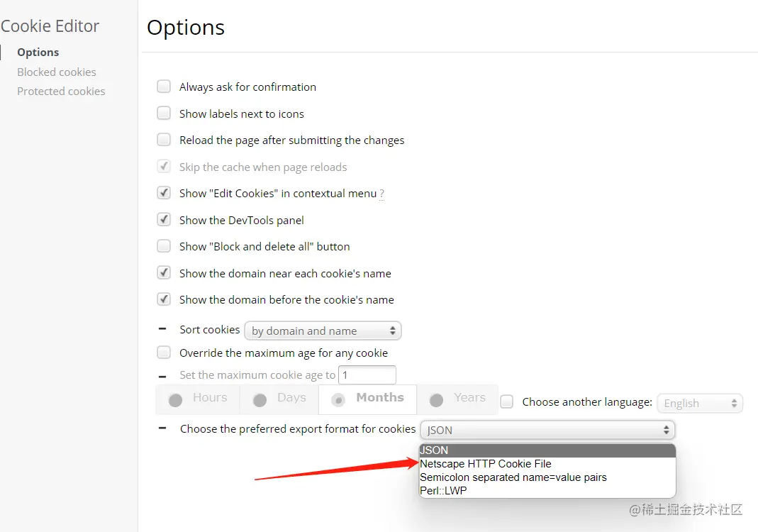Select Perl::LWP export format option
Image resolution: width=758 pixels, height=532 pixels.
[547, 491]
